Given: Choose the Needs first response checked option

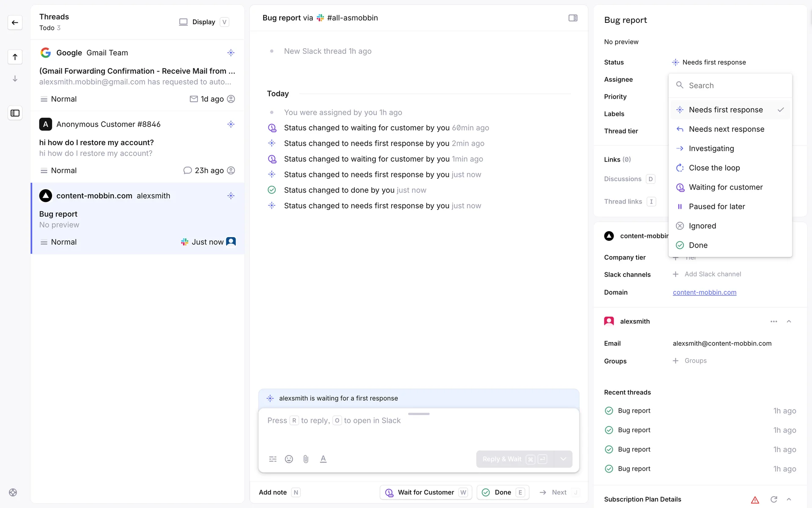Looking at the screenshot, I should coord(725,110).
